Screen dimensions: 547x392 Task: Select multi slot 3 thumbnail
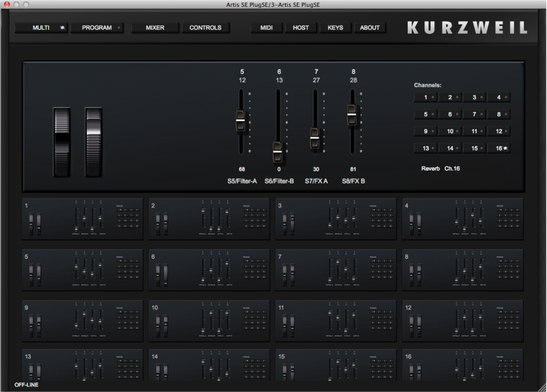tap(336, 219)
